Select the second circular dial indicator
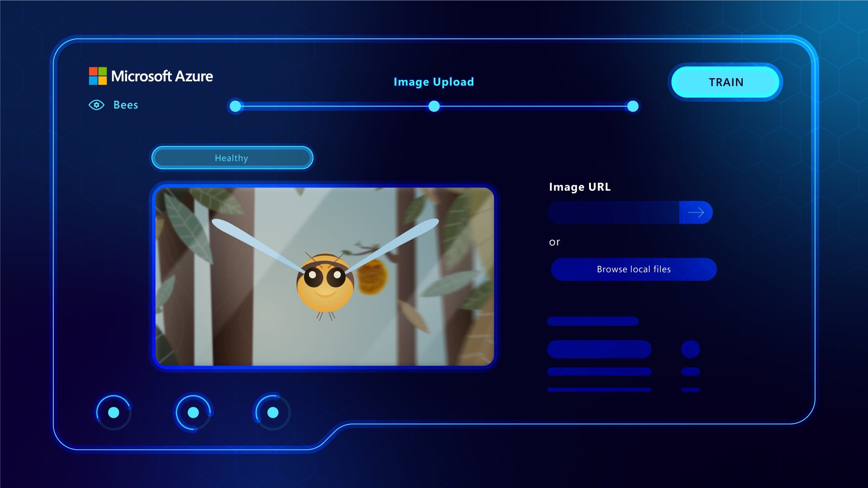Screen dimensions: 868x488 193,412
